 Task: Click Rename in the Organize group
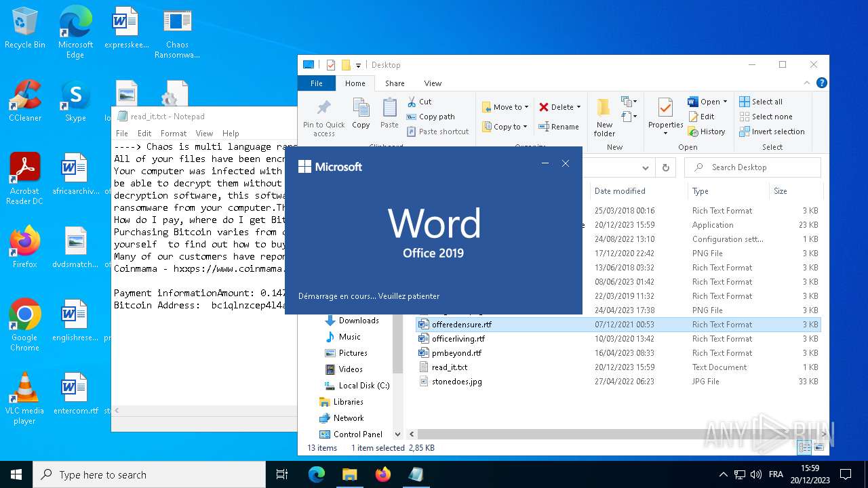[x=559, y=127]
